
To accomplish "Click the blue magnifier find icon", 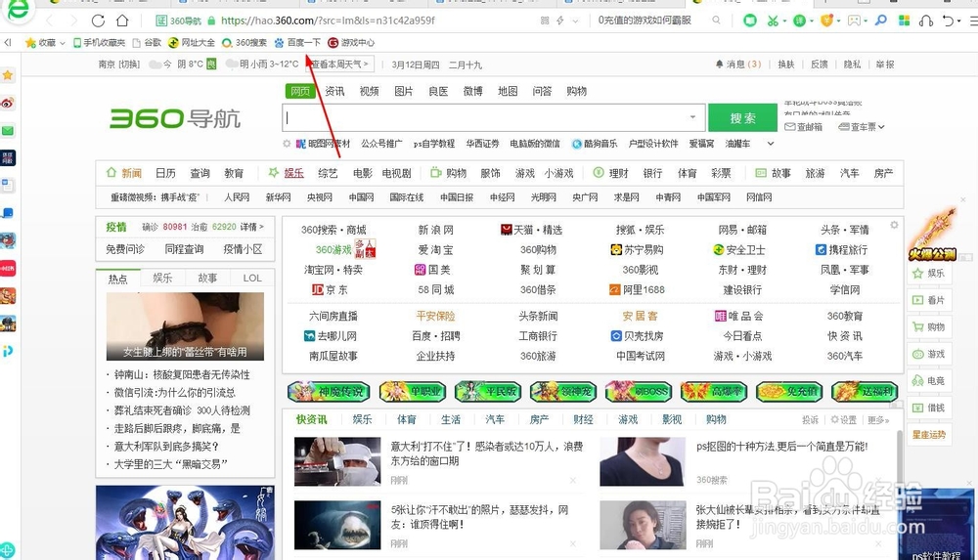I will point(881,21).
